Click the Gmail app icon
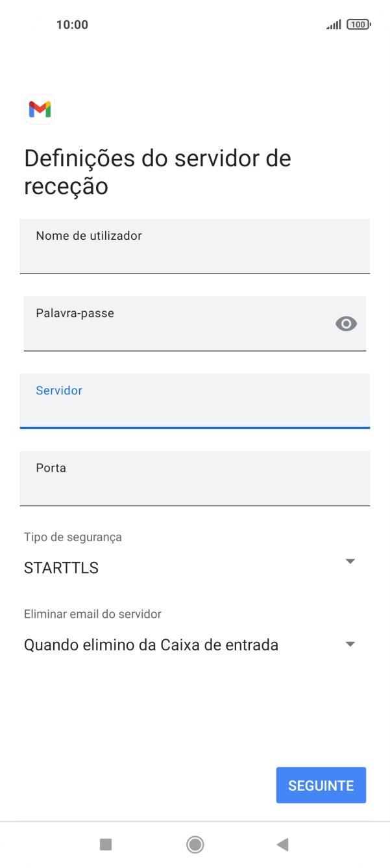Image resolution: width=390 pixels, height=868 pixels. [40, 109]
